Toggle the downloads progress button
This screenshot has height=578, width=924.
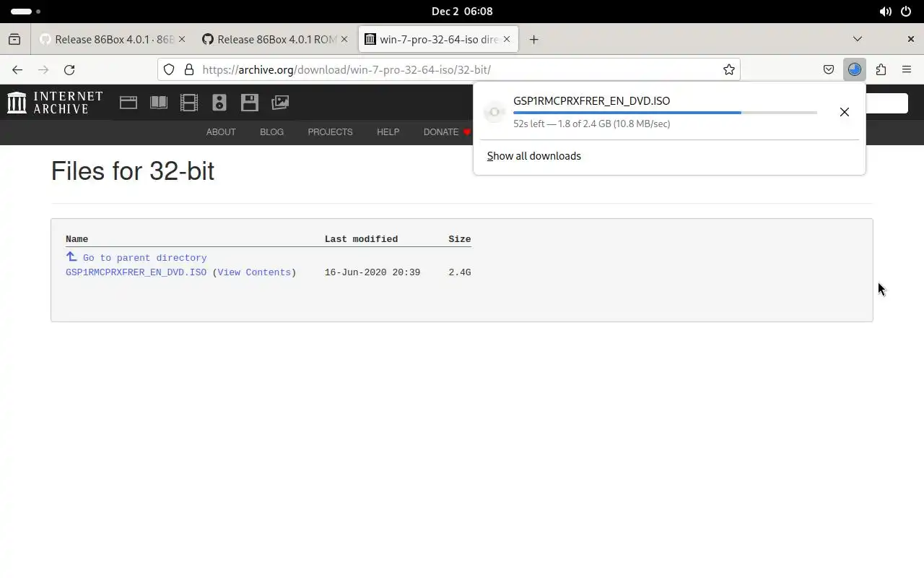(x=855, y=70)
